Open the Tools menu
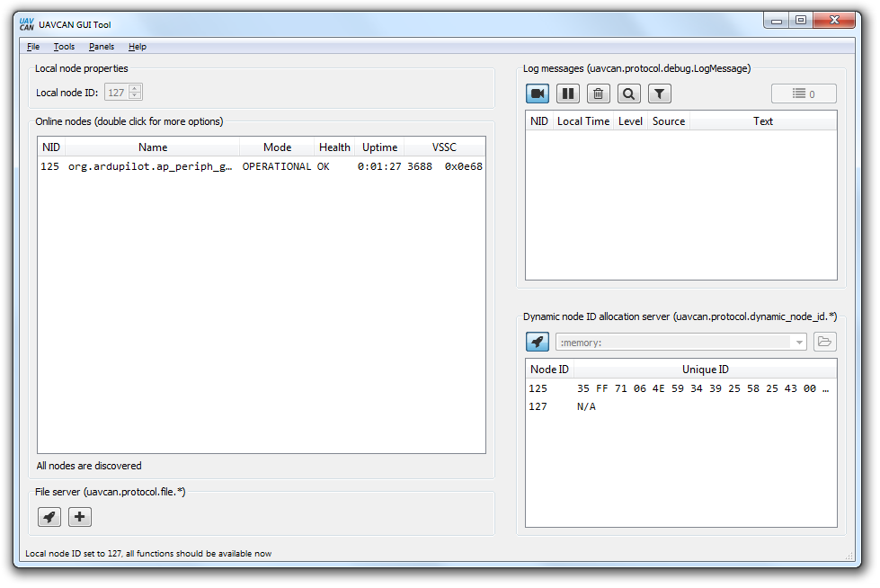This screenshot has width=880, height=588. [x=64, y=47]
